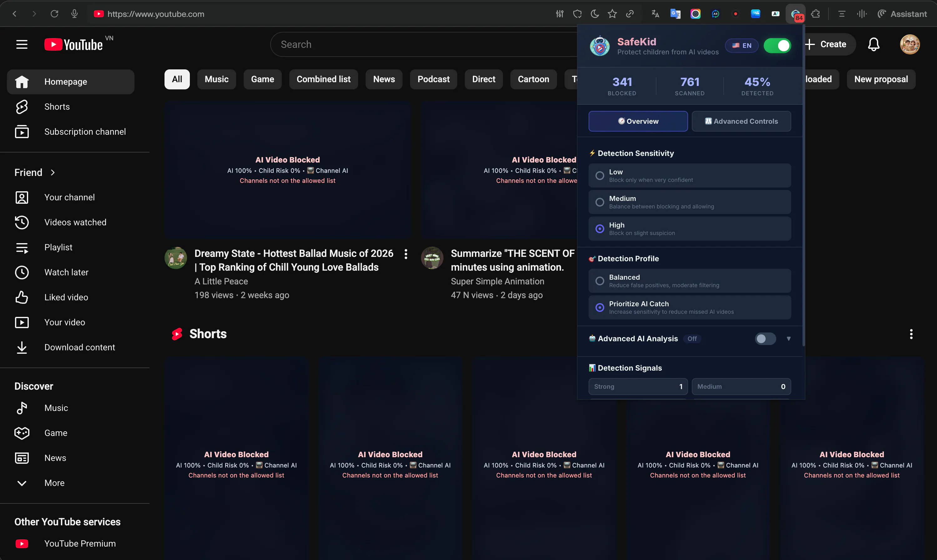Expand the Advanced AI Analysis section arrow

(x=788, y=338)
